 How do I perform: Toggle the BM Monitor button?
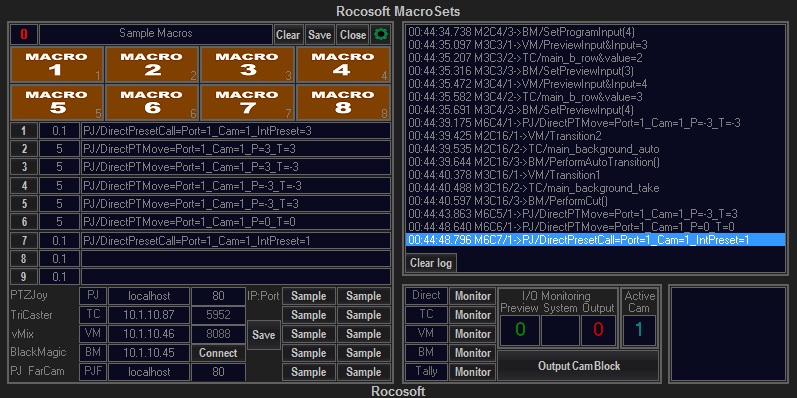pyautogui.click(x=473, y=353)
